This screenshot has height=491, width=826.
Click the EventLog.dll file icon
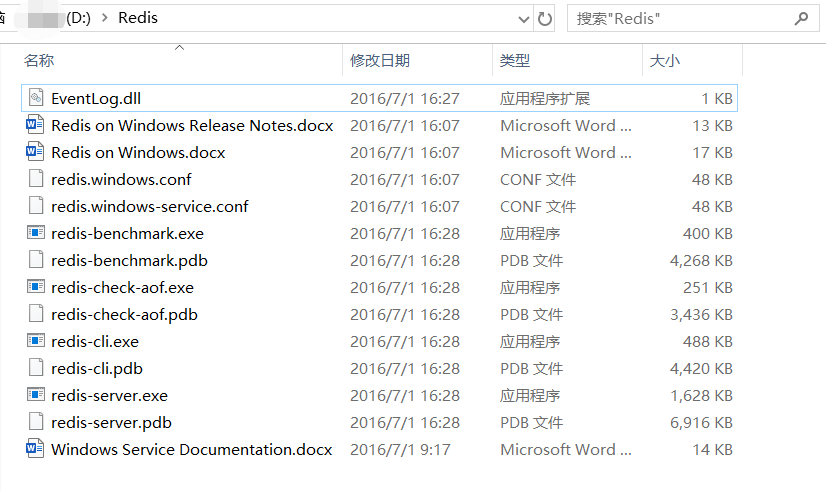36,97
